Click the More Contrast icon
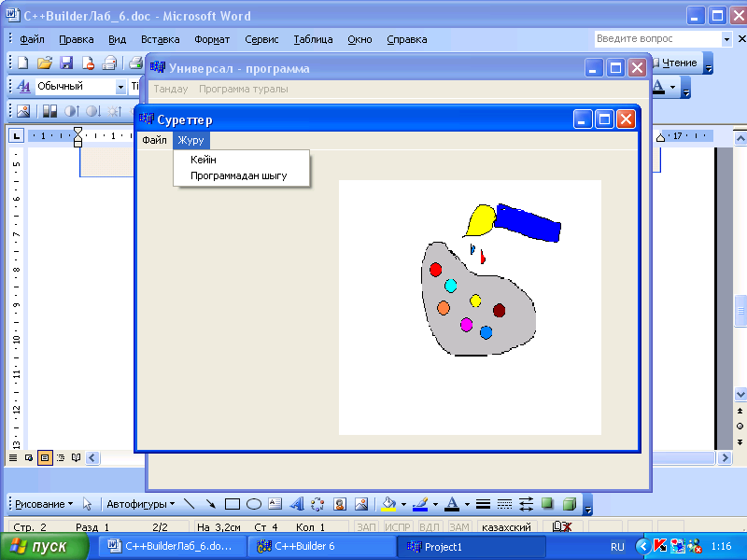The image size is (747, 560). 72,111
